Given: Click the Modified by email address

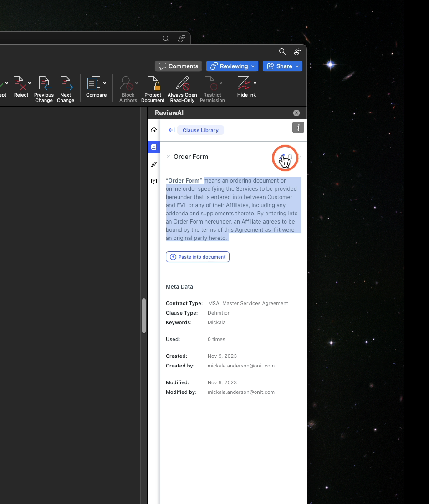Looking at the screenshot, I should click(241, 392).
